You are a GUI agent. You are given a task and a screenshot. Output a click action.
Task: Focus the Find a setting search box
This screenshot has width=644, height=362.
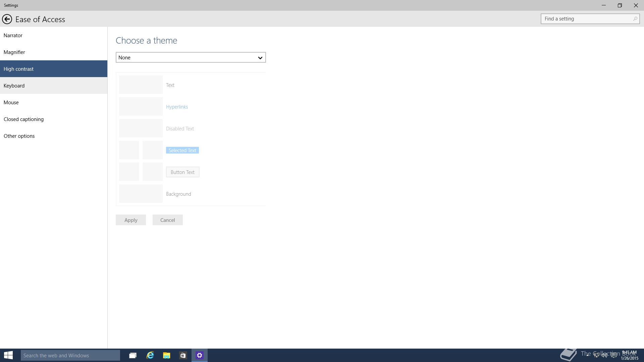pyautogui.click(x=590, y=19)
